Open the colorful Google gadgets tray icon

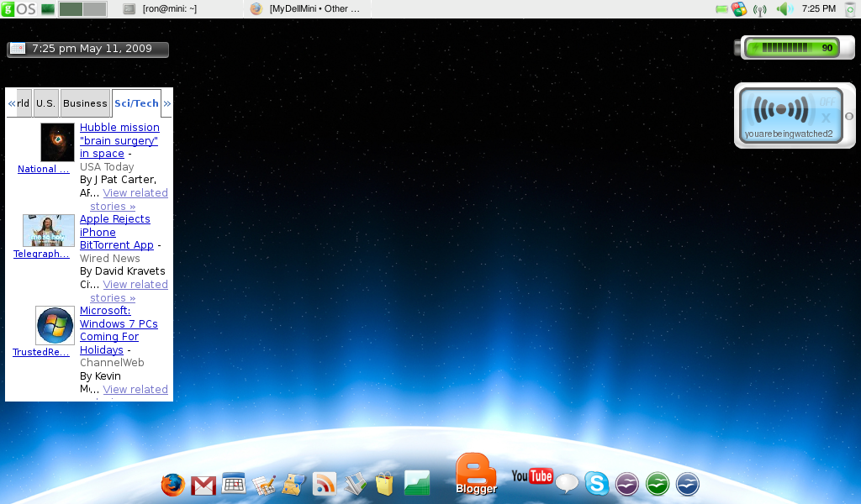[x=740, y=8]
